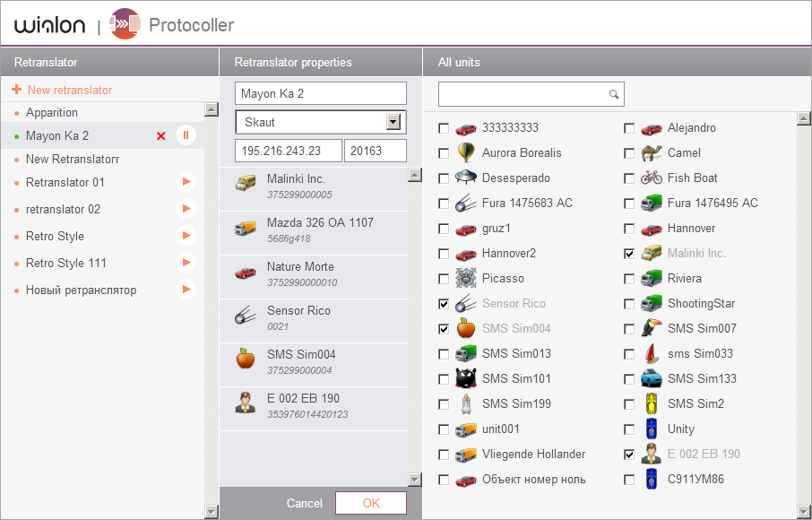Screen dimensions: 812x520
Task: Delete Mayon Ka 2 with red X
Action: [161, 136]
